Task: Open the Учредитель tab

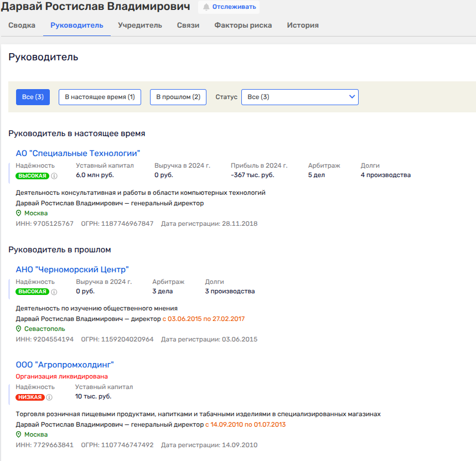Action: tap(140, 25)
